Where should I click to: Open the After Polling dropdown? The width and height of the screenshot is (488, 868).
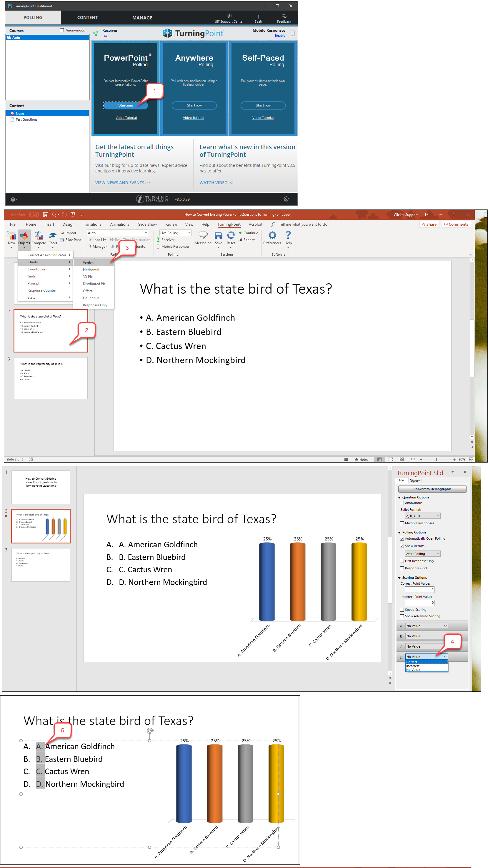point(422,554)
